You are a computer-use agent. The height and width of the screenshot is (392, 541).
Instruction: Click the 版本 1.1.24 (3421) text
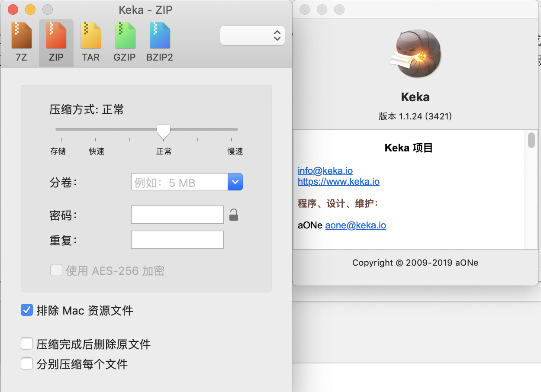point(415,116)
